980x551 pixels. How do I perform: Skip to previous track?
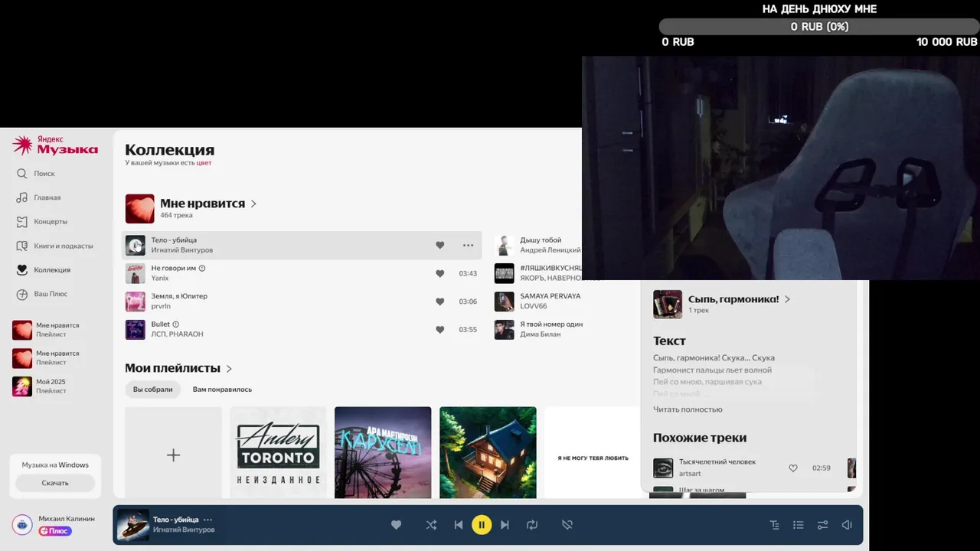(x=458, y=525)
